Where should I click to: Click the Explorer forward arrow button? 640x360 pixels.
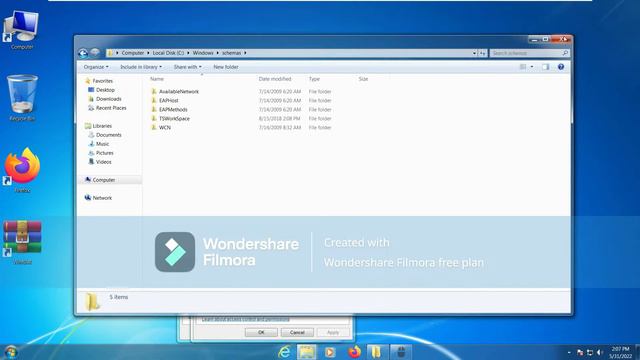click(x=95, y=53)
